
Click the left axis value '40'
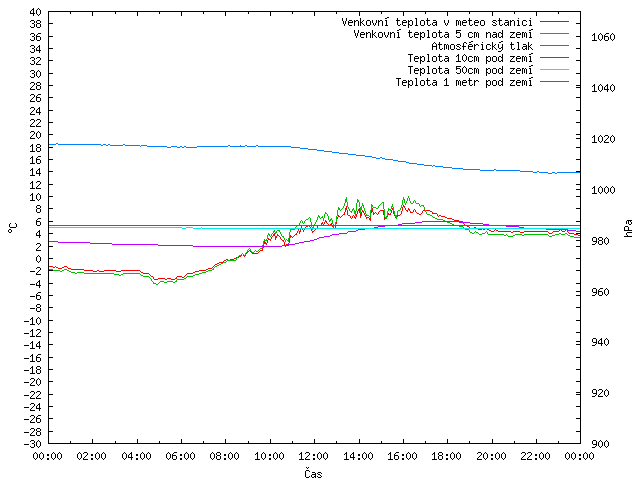click(36, 12)
